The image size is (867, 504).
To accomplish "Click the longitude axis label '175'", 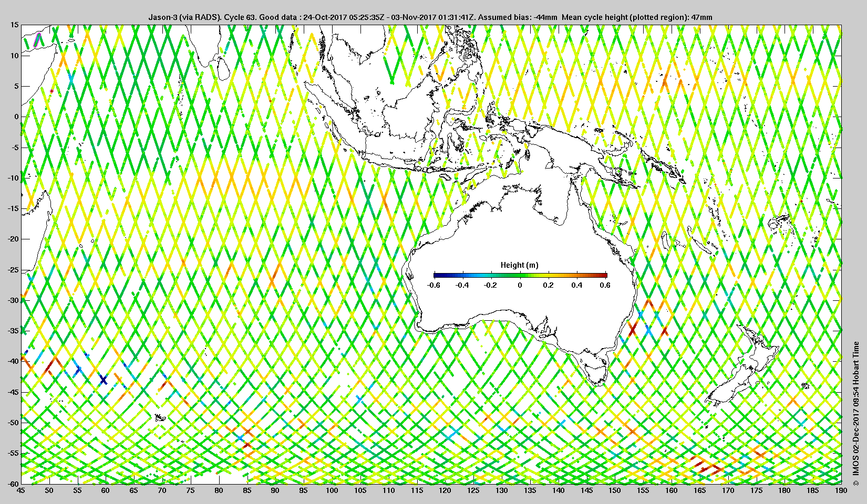I will coord(756,490).
